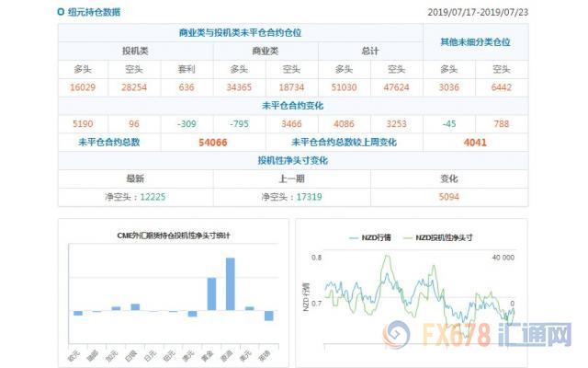Click header 商业类与投机类未平仓合约仓位

(241, 33)
